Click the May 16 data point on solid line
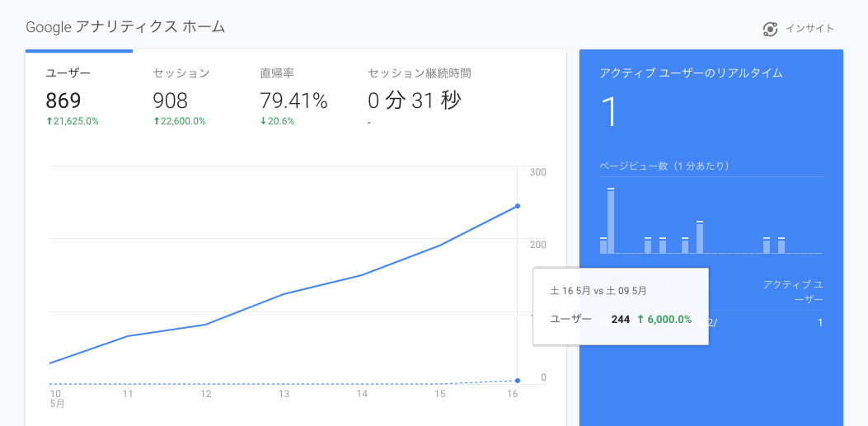 [518, 206]
